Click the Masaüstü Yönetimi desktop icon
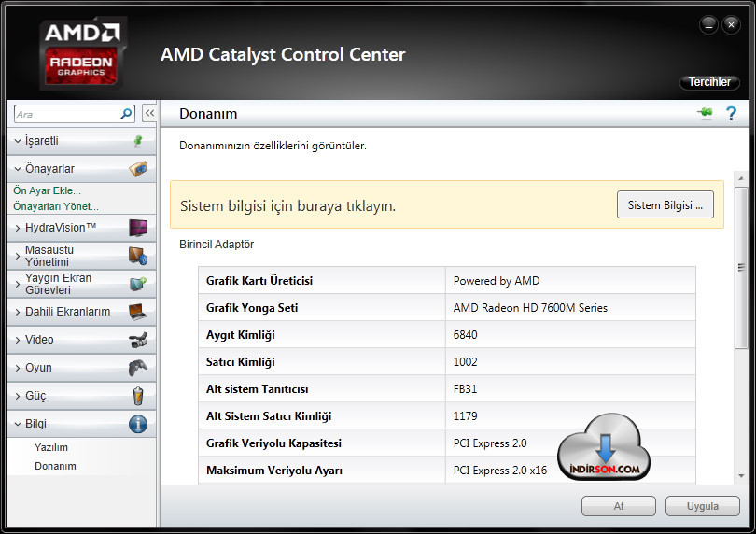The height and width of the screenshot is (534, 756). (138, 256)
